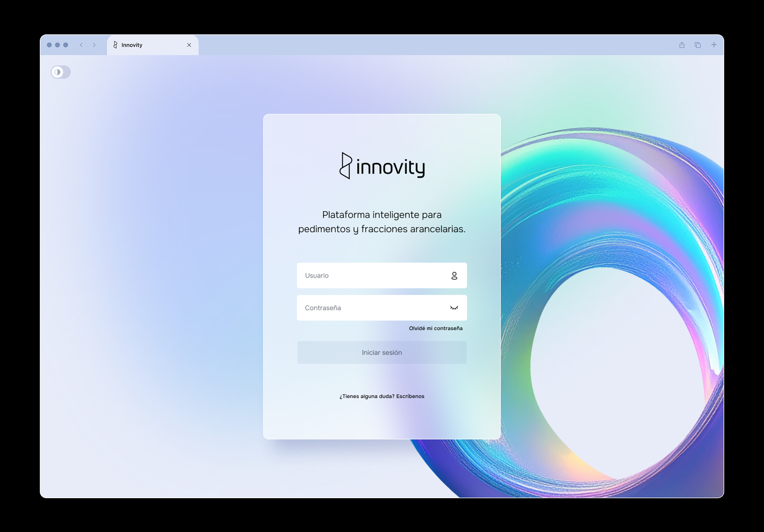Go forward with the browser forward arrow

(94, 45)
